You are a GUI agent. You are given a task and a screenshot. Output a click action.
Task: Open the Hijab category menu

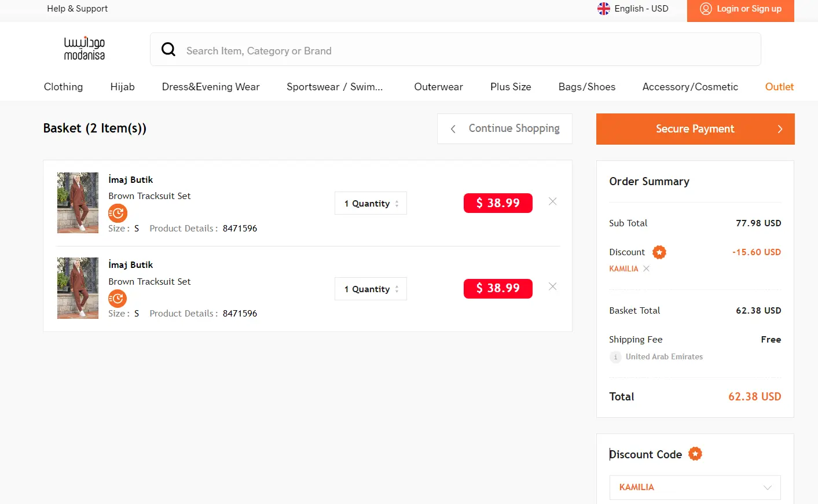coord(123,87)
